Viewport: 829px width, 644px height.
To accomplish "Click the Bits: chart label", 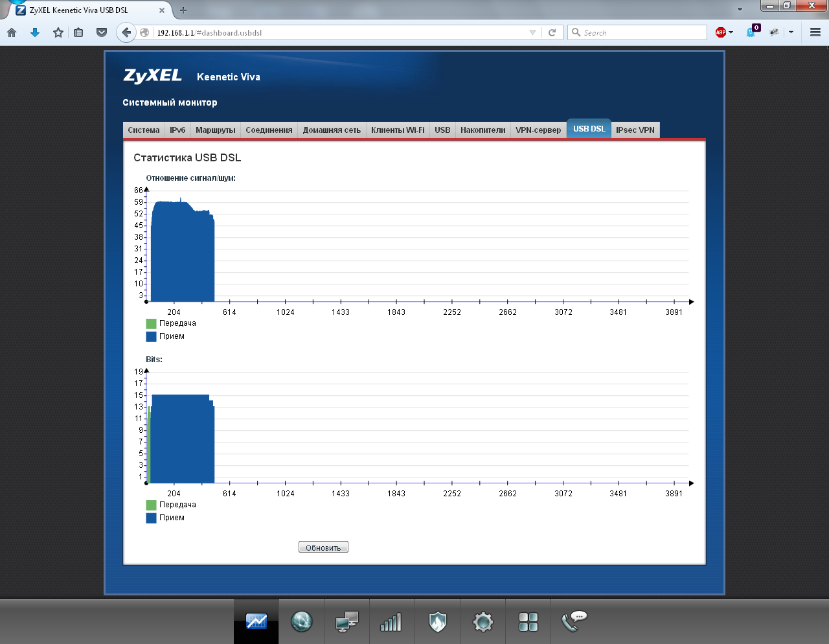I will pyautogui.click(x=154, y=360).
